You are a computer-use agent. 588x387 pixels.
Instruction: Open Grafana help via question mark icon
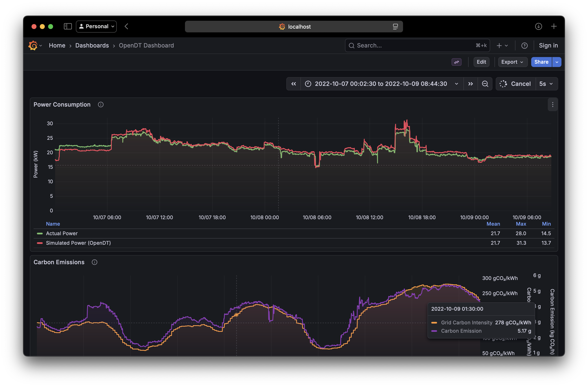(x=525, y=45)
